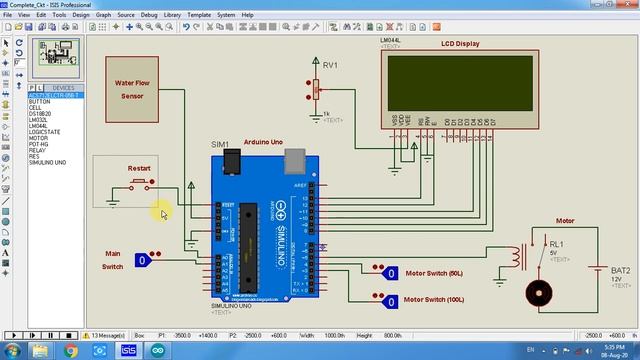640x360 pixels.
Task: Select the junction dot mode
Action: point(6,63)
